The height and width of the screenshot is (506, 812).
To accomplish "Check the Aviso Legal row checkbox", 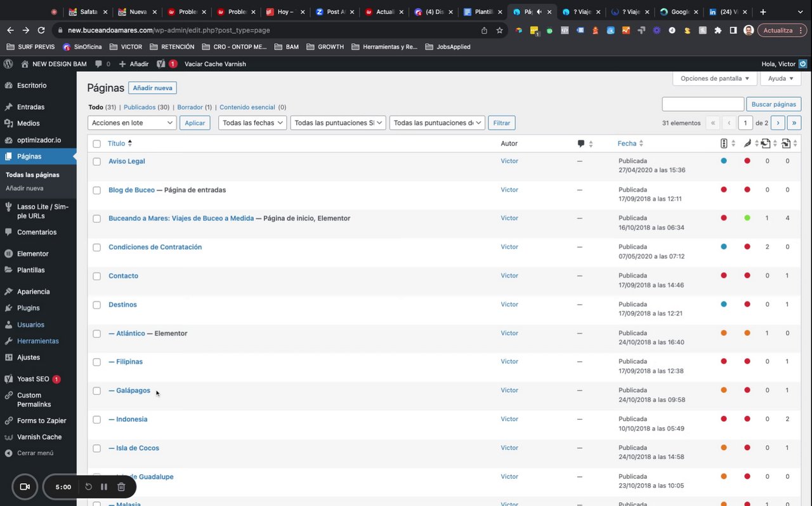I will tap(97, 162).
